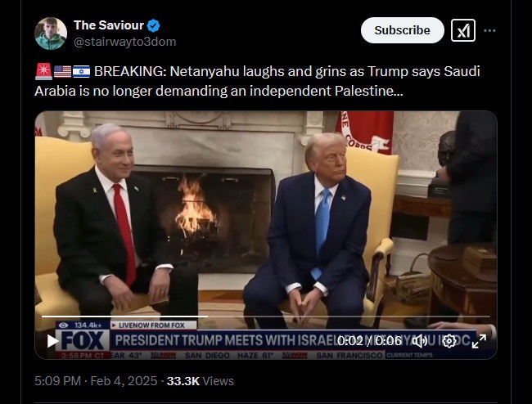Click the red siren emoji in tweet
Screen dimensions: 532x404
tap(43, 71)
